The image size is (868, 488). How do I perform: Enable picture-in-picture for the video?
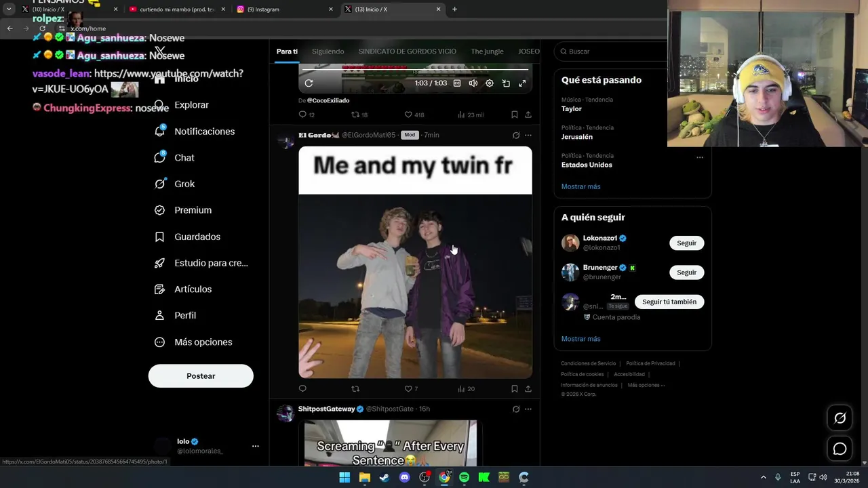point(506,83)
